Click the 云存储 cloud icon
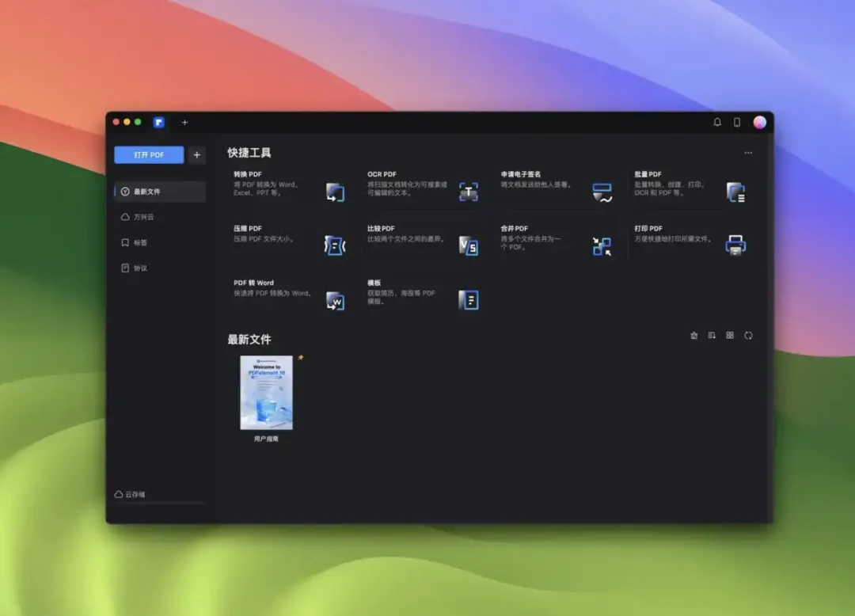 coord(118,494)
